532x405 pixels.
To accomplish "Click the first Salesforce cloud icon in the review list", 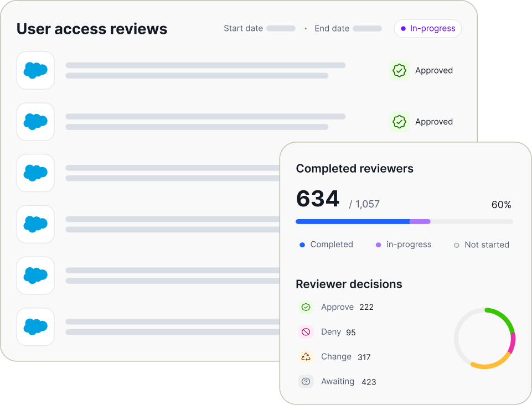I will pos(35,71).
